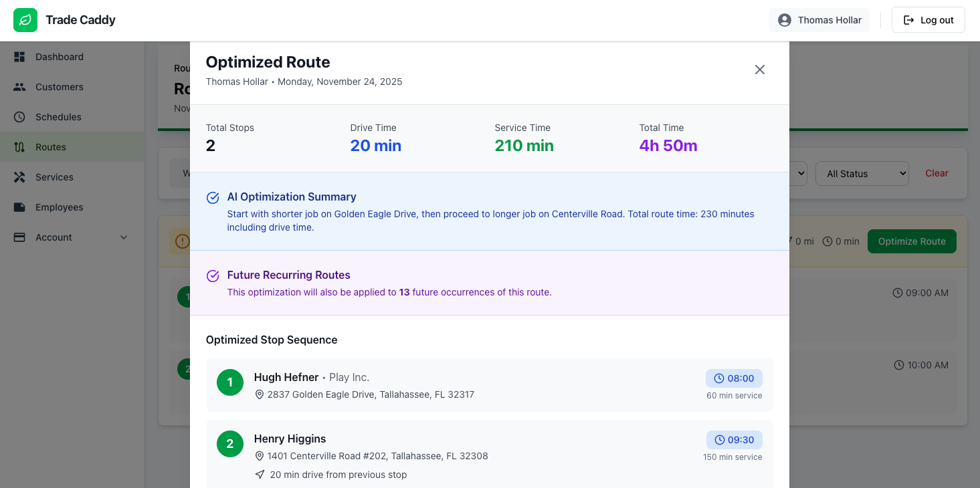Click the Schedules clock icon
Viewport: 980px width, 488px height.
pos(19,117)
